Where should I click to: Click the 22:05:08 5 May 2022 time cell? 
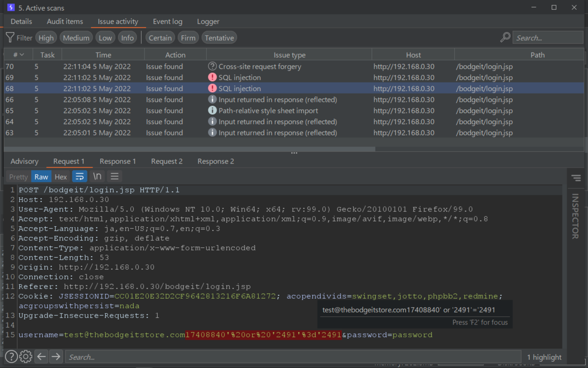pos(97,100)
